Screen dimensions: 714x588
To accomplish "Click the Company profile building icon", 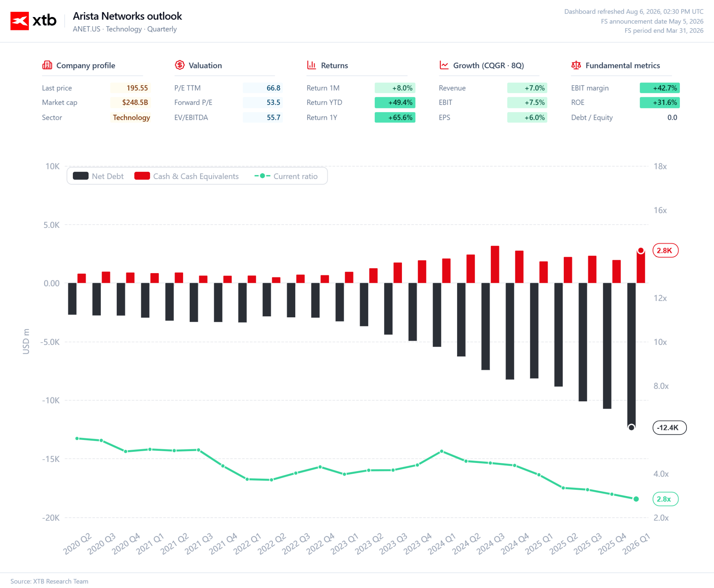I will point(47,65).
